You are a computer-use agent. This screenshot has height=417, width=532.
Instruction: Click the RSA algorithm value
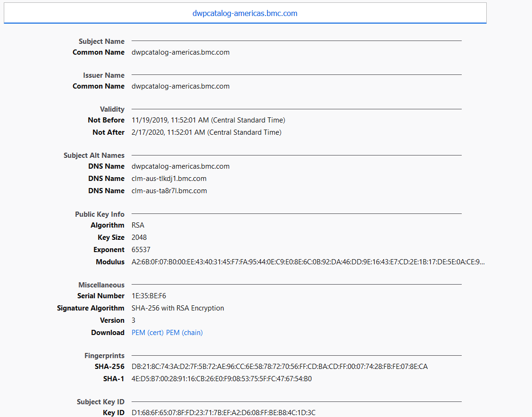coord(138,225)
